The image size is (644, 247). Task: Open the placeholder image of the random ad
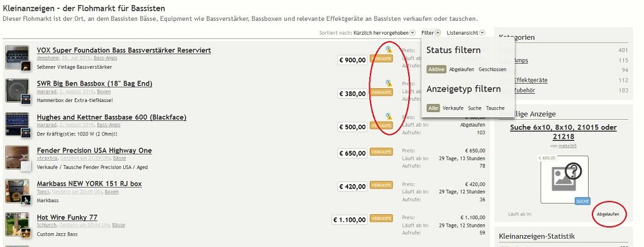point(564,180)
